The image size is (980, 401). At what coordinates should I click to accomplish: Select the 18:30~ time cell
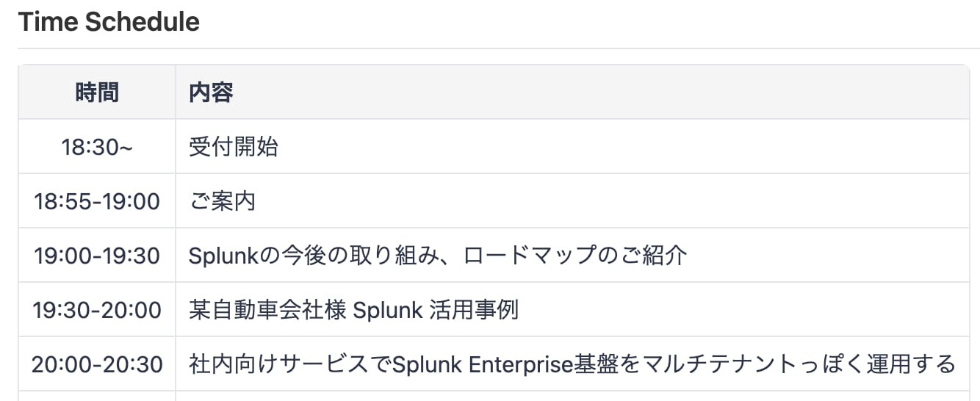tap(97, 147)
